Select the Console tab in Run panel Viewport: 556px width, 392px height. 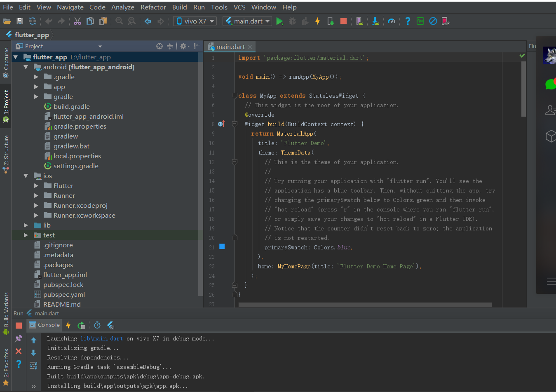point(45,325)
